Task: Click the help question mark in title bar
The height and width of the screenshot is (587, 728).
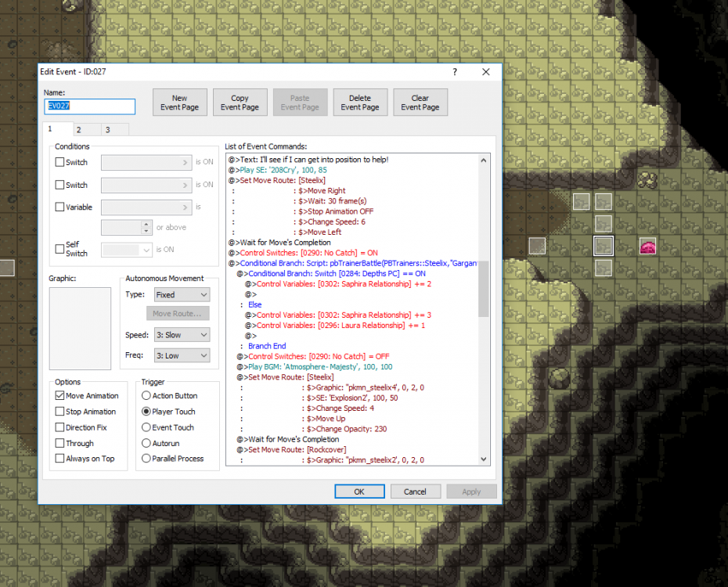Action: [x=455, y=71]
